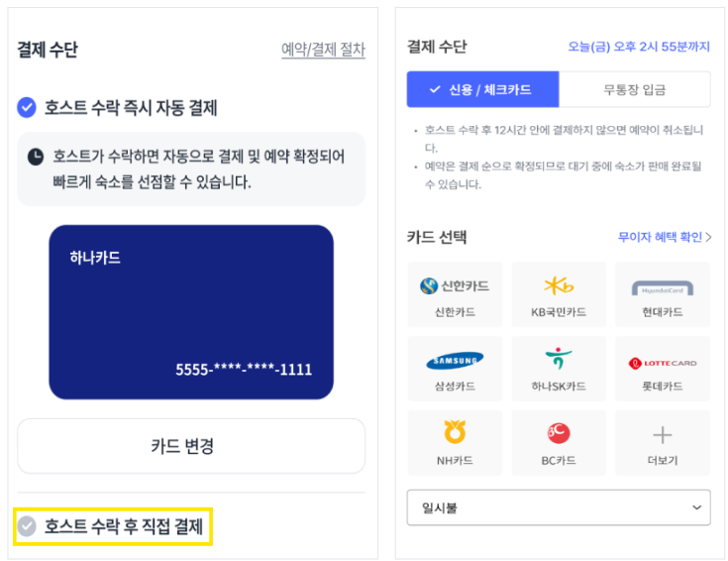
Task: Expand dropdown via chevron arrow next to 일시불
Action: tap(696, 507)
